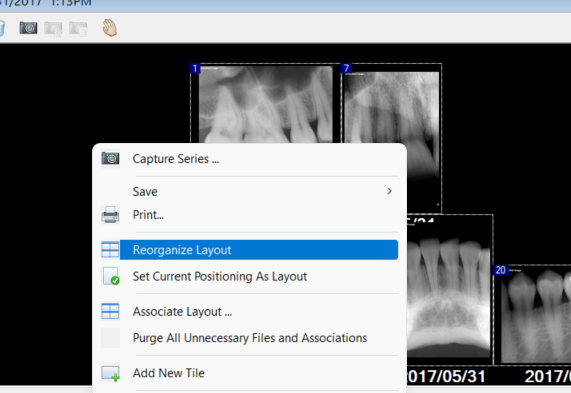This screenshot has width=571, height=393.
Task: Select Purge All Unnecessary Files and Associations
Action: [249, 338]
